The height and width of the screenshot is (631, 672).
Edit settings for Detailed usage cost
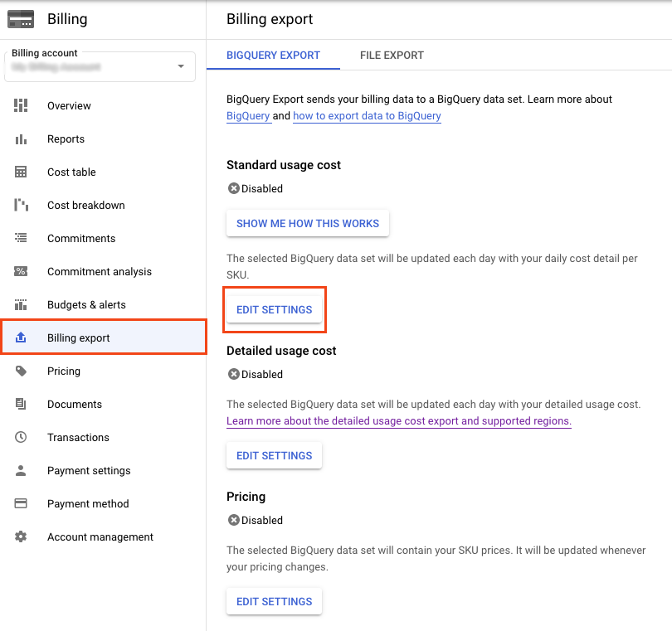pyautogui.click(x=275, y=455)
